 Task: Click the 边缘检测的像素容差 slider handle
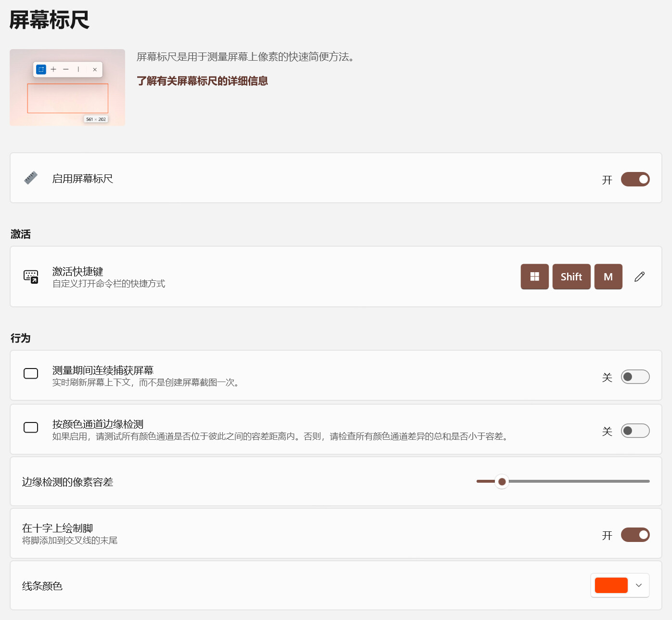pos(502,481)
